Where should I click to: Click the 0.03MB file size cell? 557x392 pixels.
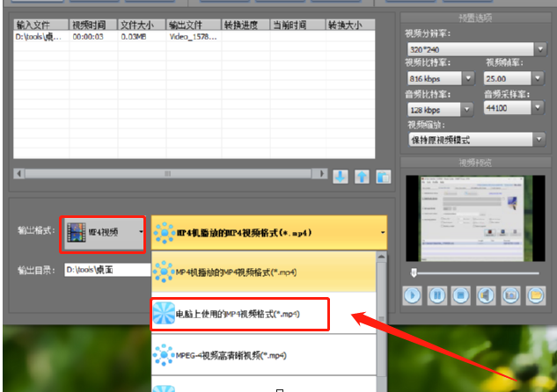134,37
